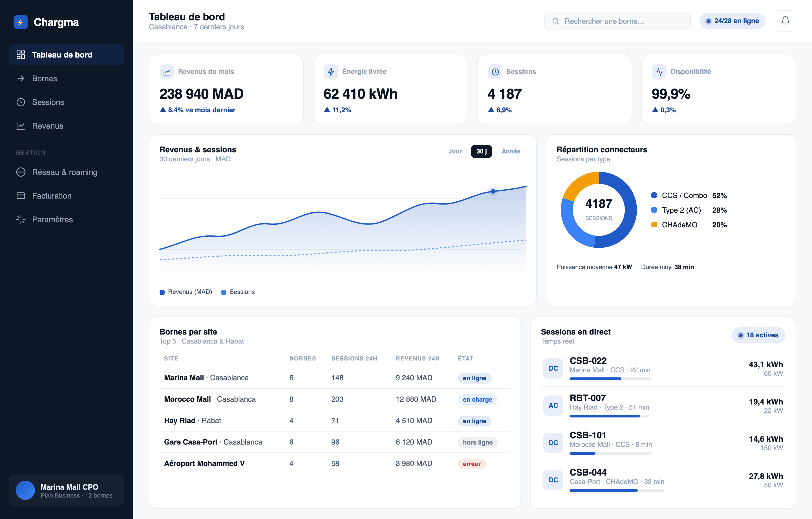
Task: Click the Bornes arrow icon in sidebar
Action: tap(21, 78)
